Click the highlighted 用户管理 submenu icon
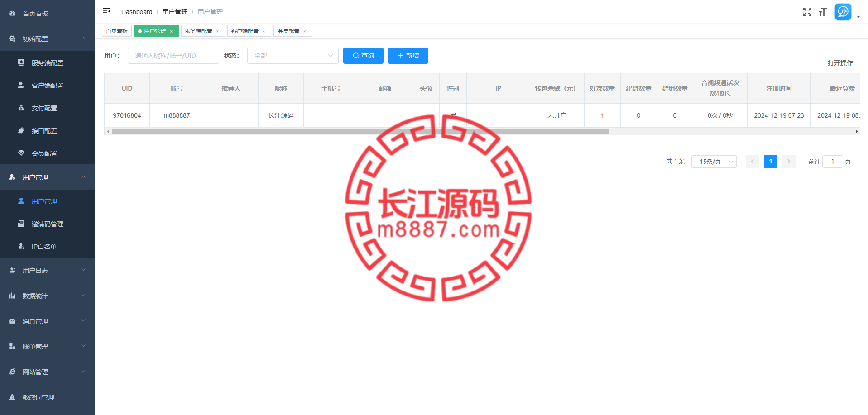868x415 pixels. coord(21,201)
